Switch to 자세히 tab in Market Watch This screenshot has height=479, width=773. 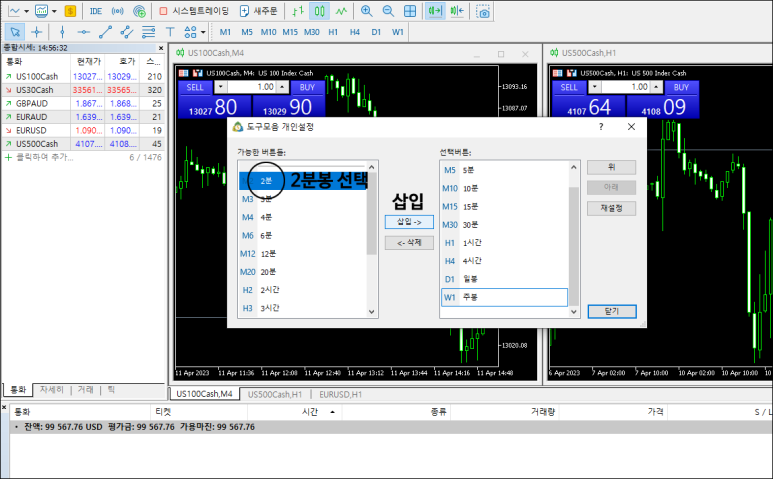52,389
